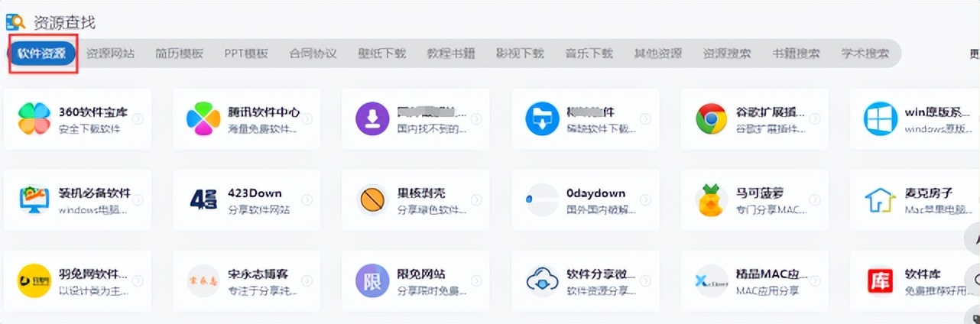
Task: Click the 资源查找 magnifier logo icon
Action: (16, 21)
